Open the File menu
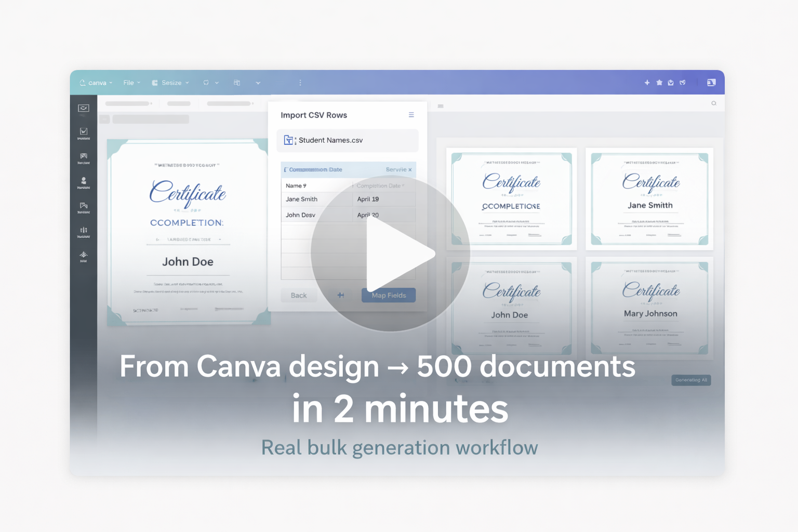This screenshot has height=532, width=798. [128, 83]
